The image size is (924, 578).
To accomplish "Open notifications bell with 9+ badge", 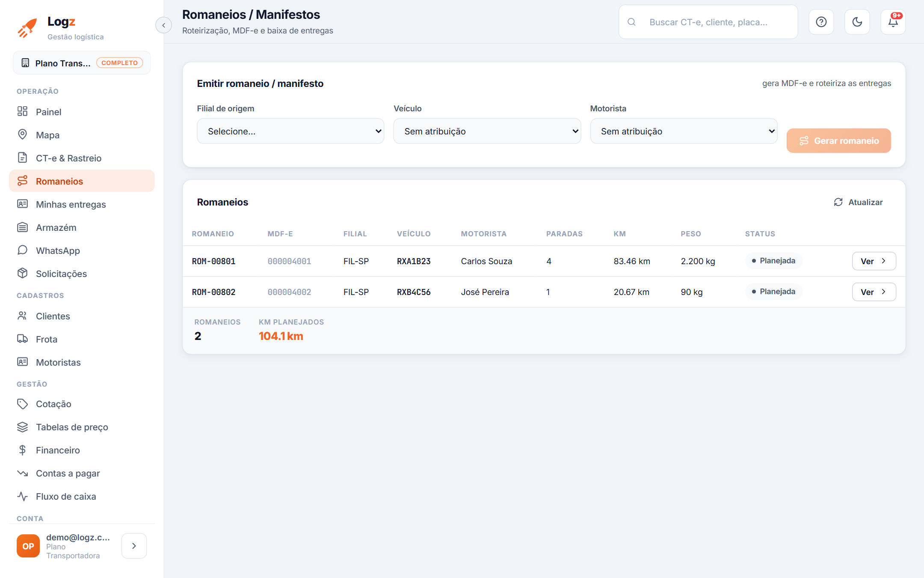I will pos(893,22).
